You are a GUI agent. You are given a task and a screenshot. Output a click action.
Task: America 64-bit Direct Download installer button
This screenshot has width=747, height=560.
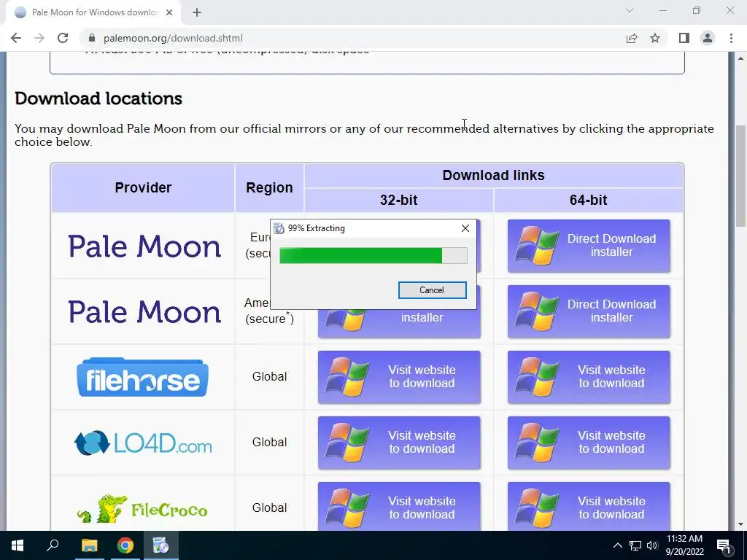pos(589,311)
